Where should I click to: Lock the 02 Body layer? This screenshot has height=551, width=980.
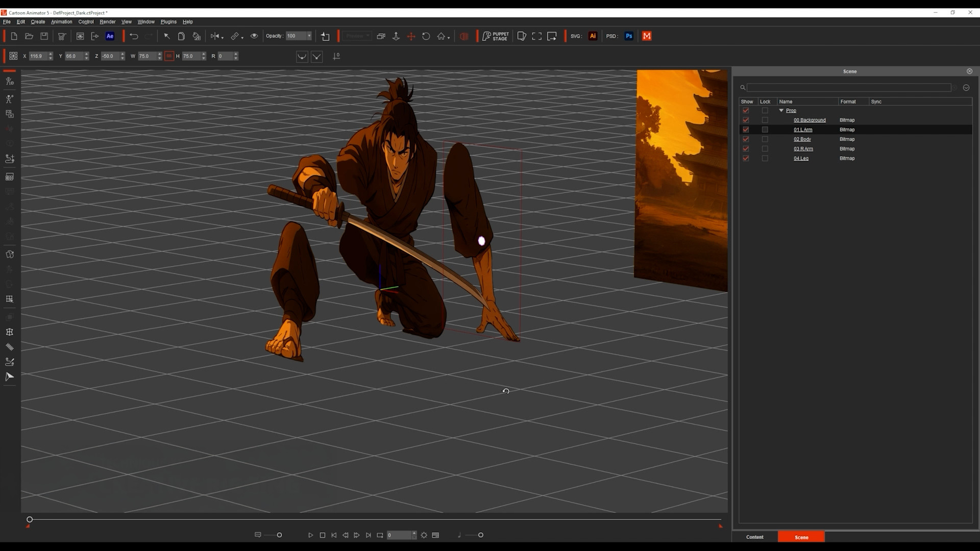click(x=765, y=139)
